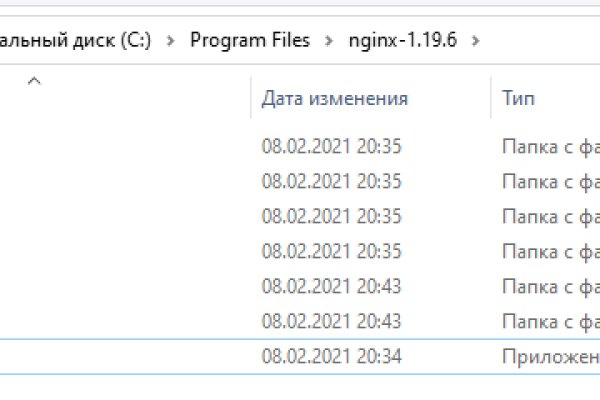Select first row dated 08.02.2021 20:35

[x=331, y=146]
